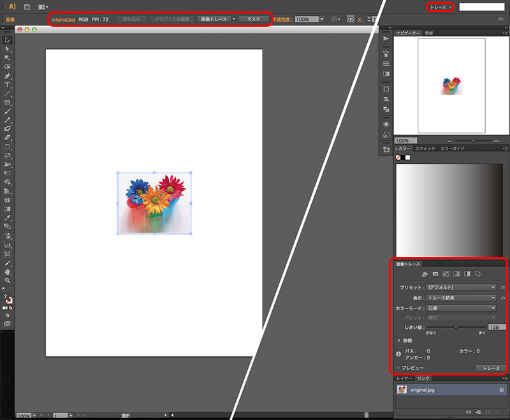Image resolution: width=510 pixels, height=420 pixels.
Task: Click the Outline tag preset icon in Image Trace
Action: pyautogui.click(x=477, y=274)
